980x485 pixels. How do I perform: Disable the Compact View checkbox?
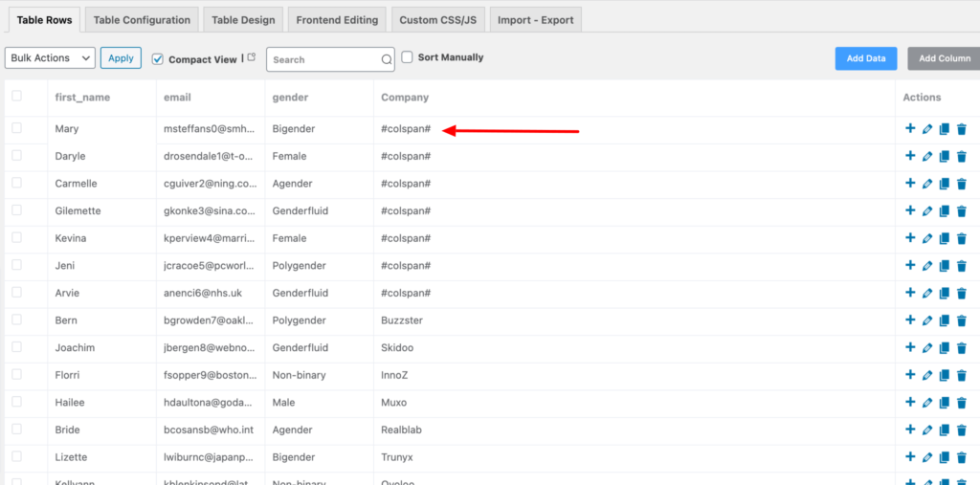(x=158, y=58)
